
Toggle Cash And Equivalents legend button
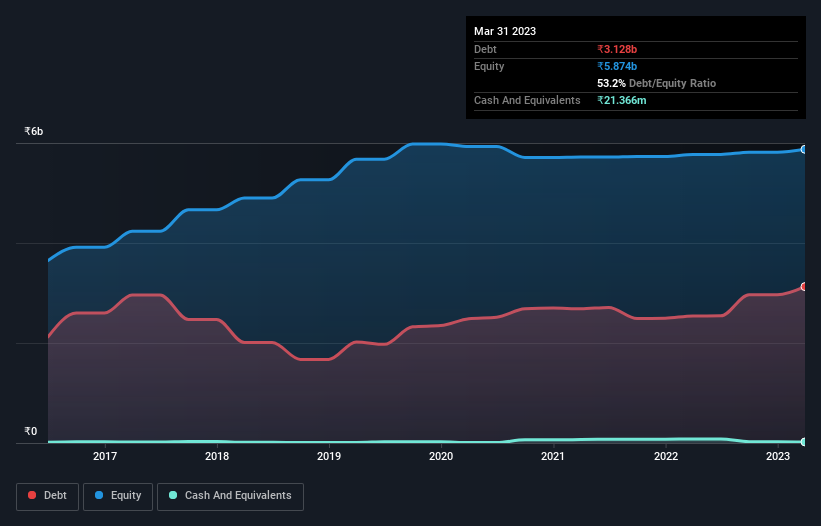(x=230, y=496)
